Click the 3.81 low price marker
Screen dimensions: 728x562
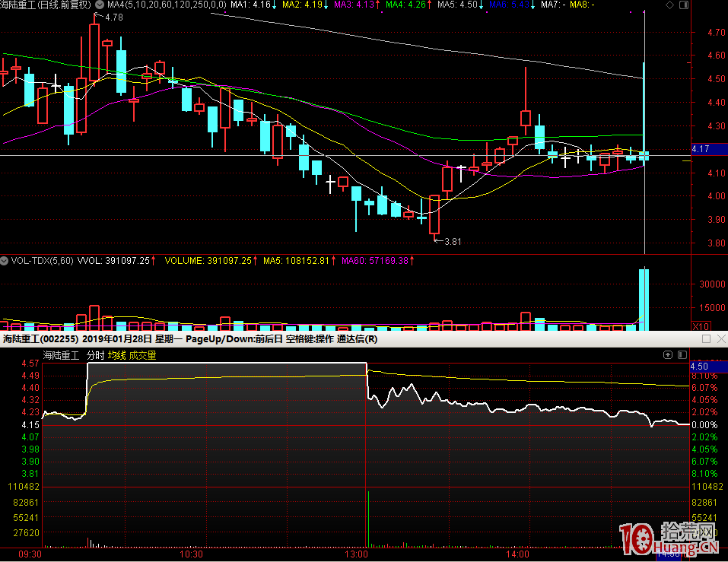[451, 242]
